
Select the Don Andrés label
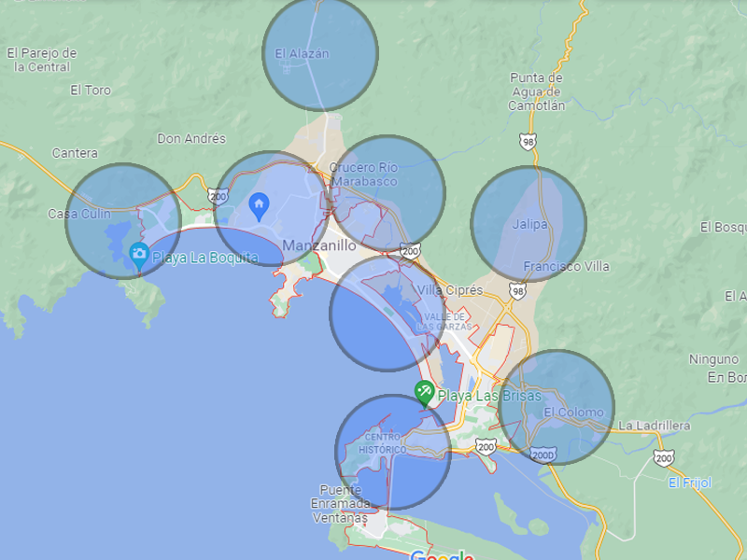pos(191,138)
